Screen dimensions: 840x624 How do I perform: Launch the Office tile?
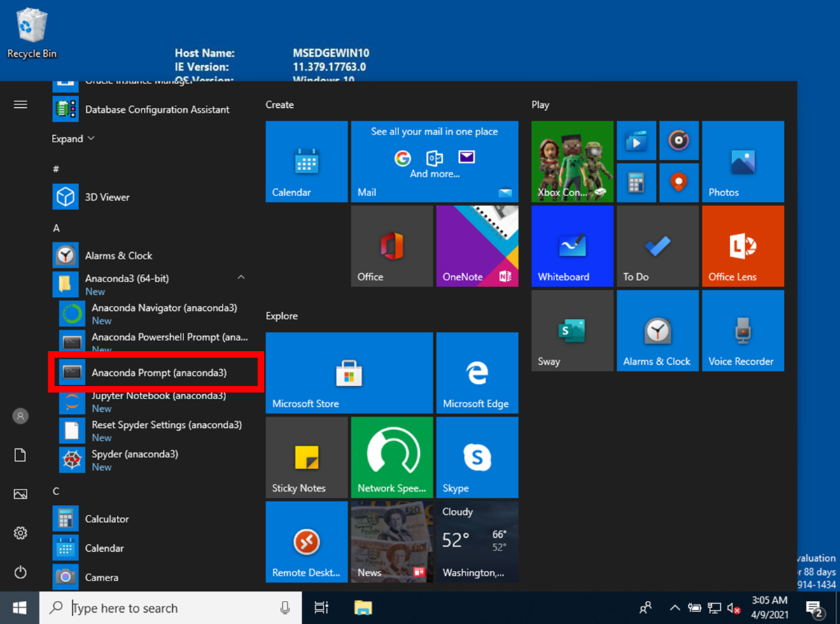pyautogui.click(x=392, y=247)
